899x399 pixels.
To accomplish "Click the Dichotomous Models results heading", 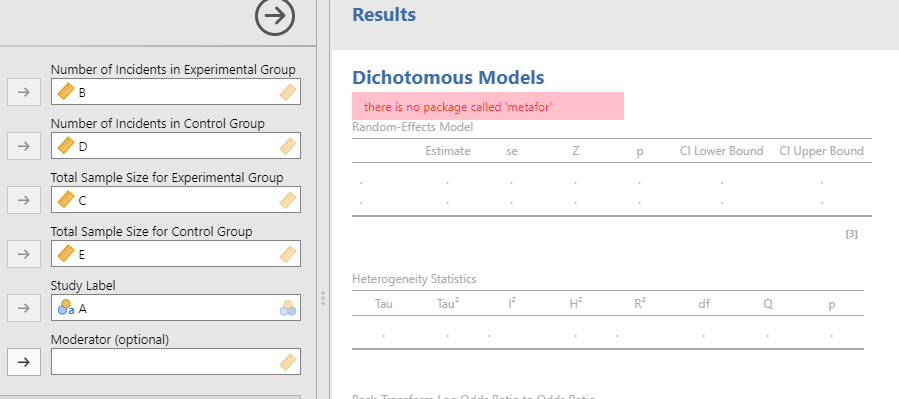I will [448, 77].
